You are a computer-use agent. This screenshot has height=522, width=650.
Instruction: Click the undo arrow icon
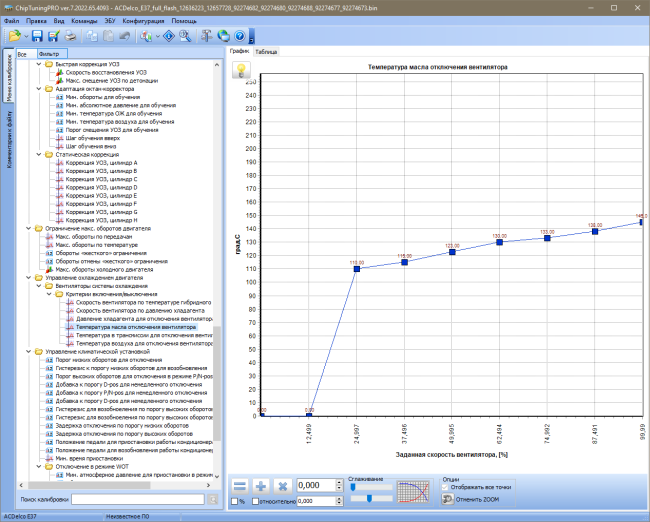click(x=125, y=36)
